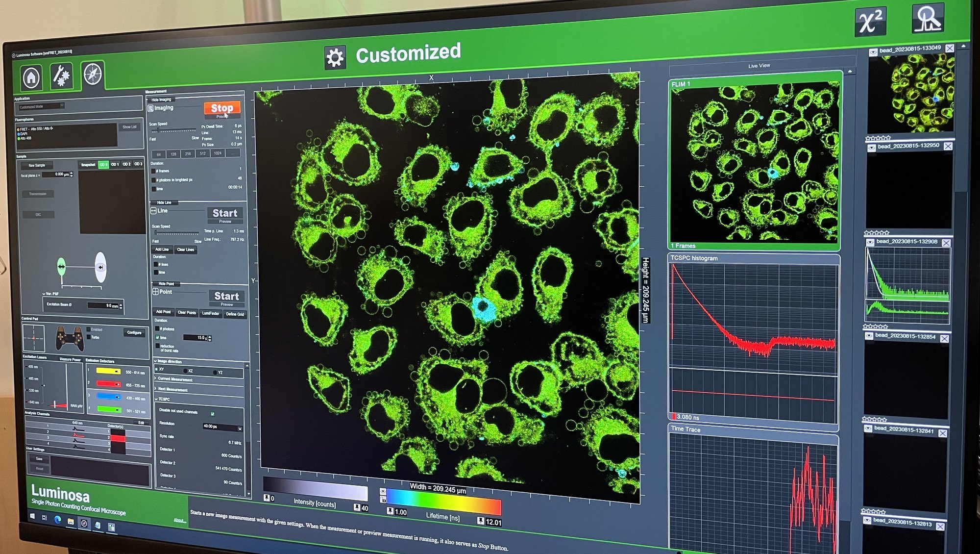
Task: Lock the intensity maximum value 40
Action: (358, 507)
